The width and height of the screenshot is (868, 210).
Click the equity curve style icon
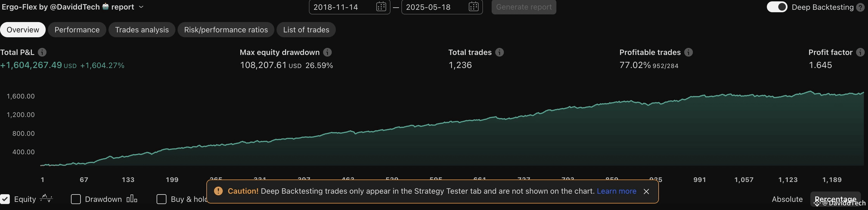[47, 199]
